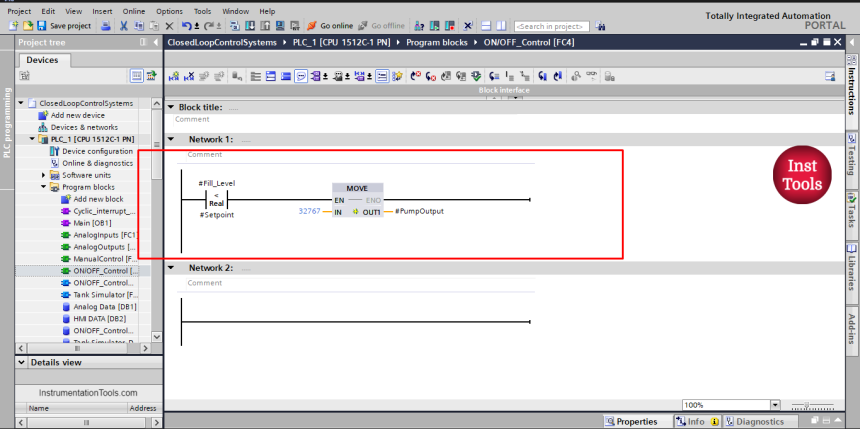This screenshot has height=429, width=860.
Task: Click the Copy icon in main toolbar
Action: 139,26
